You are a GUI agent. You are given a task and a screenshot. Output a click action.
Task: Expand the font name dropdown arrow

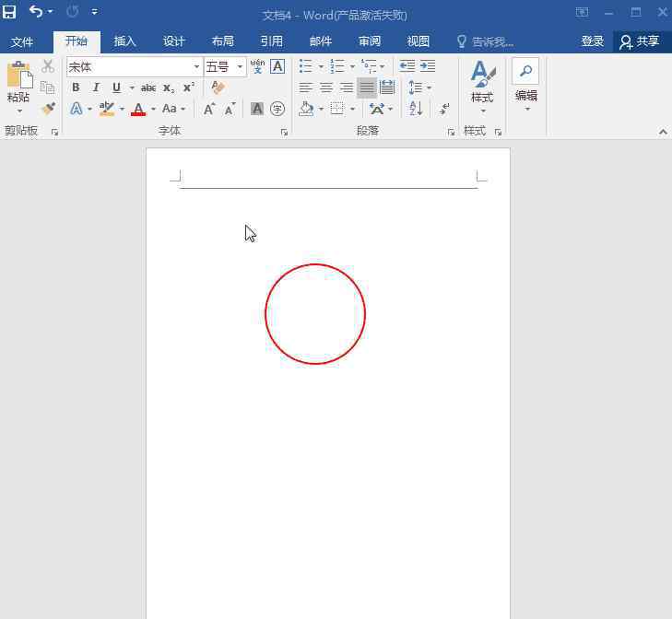click(196, 67)
